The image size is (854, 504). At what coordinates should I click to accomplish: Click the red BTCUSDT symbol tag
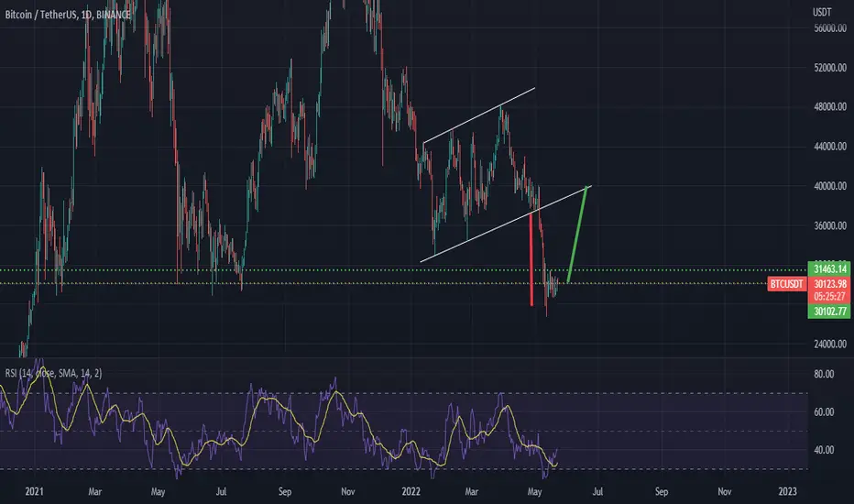786,284
